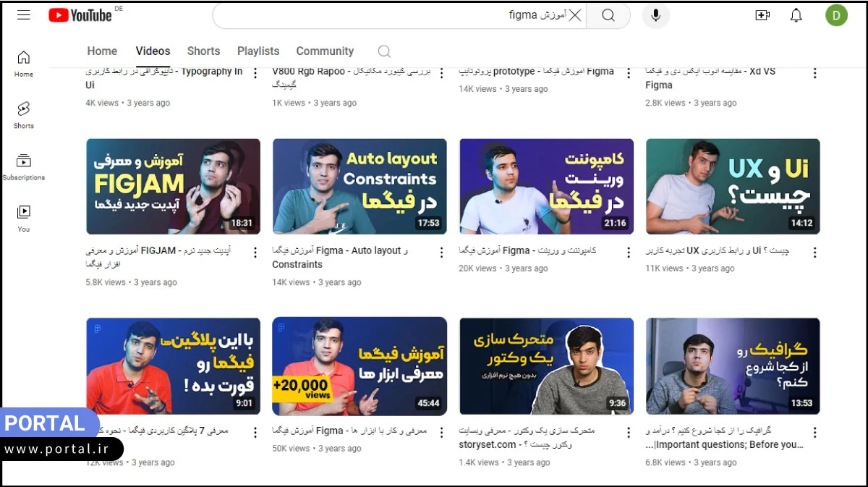Click the channel search magnifier icon
The height and width of the screenshot is (487, 868).
pos(384,51)
